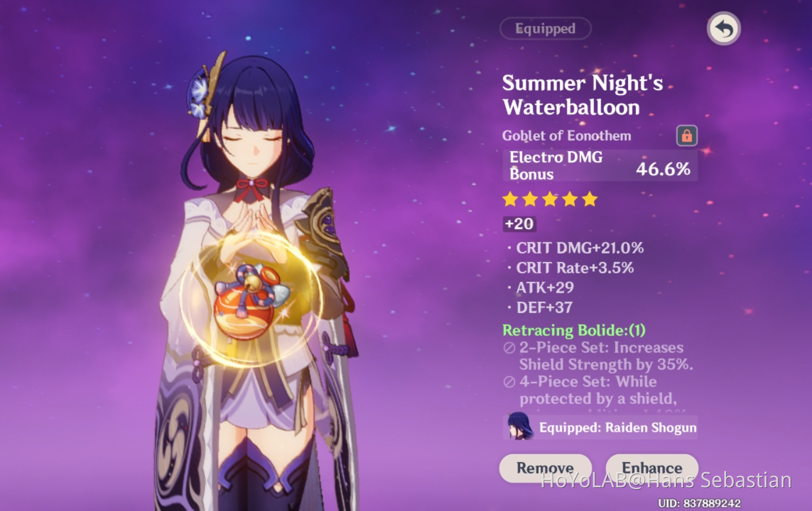Image resolution: width=812 pixels, height=511 pixels.
Task: Click the CRIT DMG+21.0% substat line
Action: [576, 248]
